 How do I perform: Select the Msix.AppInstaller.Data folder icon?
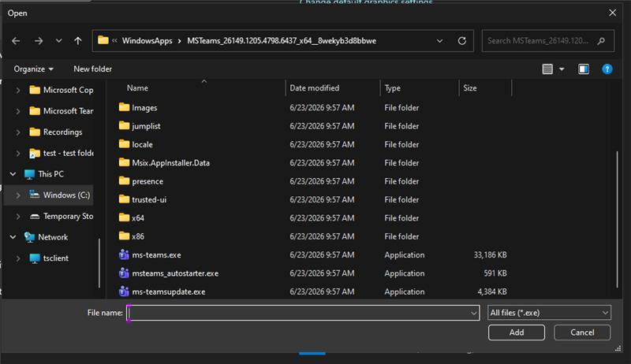[124, 162]
